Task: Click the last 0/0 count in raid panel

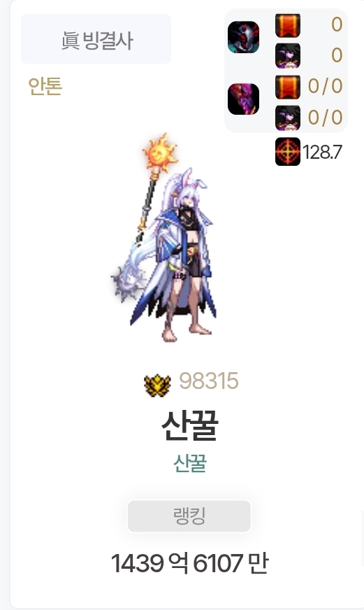Action: (325, 117)
